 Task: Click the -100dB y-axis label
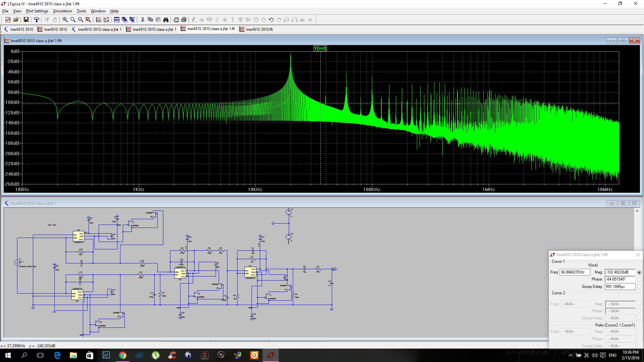(x=12, y=102)
